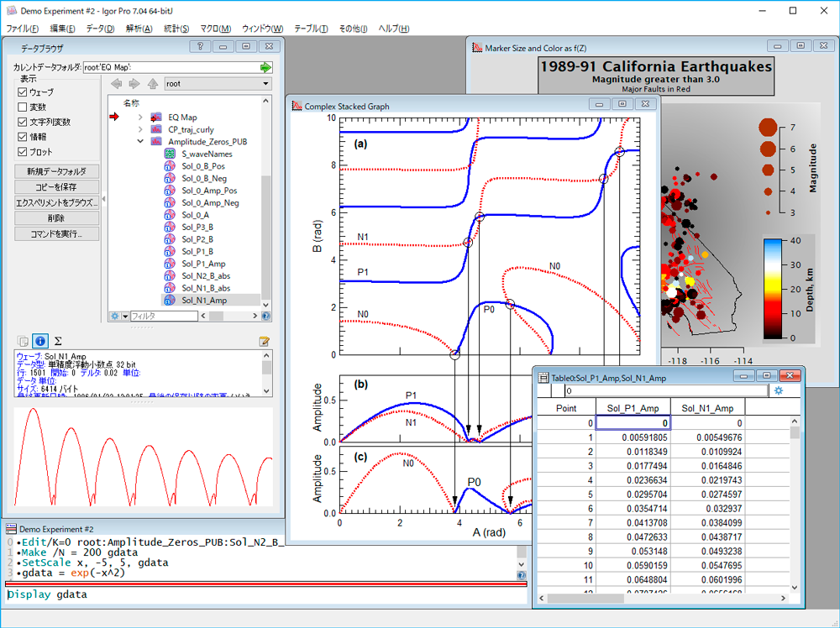Show wave info with the blue i icon

pos(40,341)
